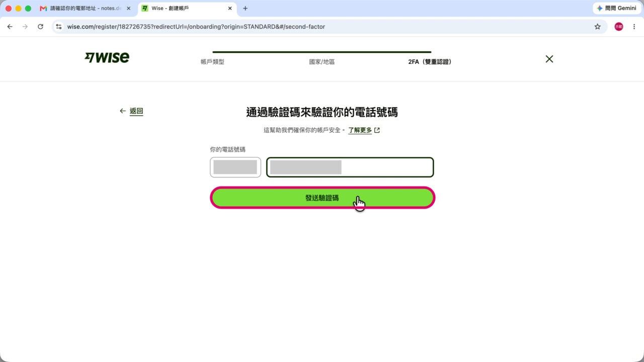644x362 pixels.
Task: Click the Wise favicon in second tab
Action: [x=145, y=9]
